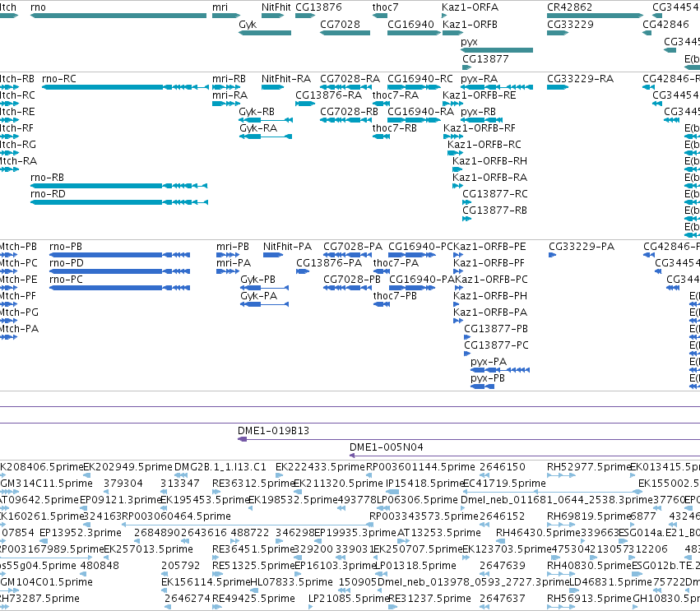Select the AT13253.5prime EST label

click(x=439, y=533)
